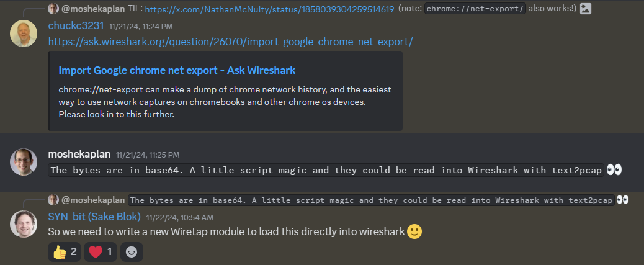Toggle the red heart reaction
The height and width of the screenshot is (265, 644).
click(101, 252)
